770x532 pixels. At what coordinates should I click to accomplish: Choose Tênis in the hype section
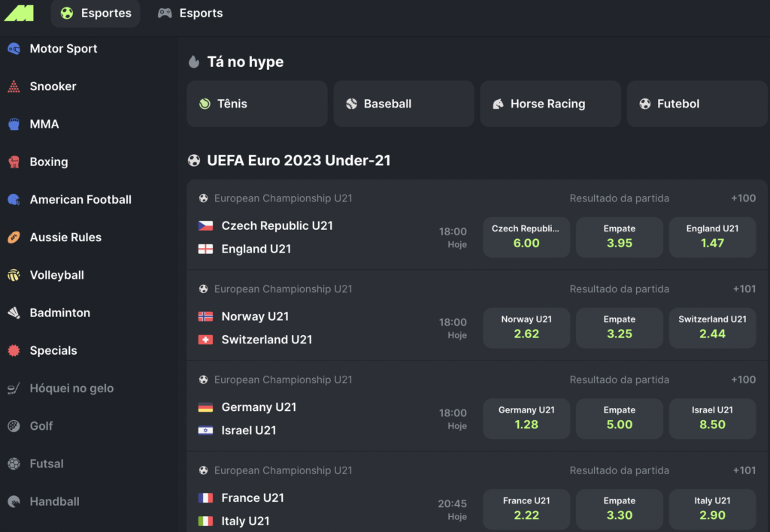coord(256,104)
